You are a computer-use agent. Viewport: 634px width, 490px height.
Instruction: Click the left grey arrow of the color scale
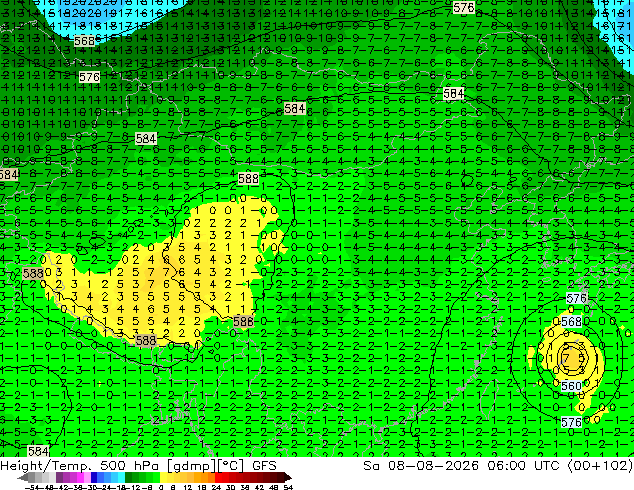(23, 477)
